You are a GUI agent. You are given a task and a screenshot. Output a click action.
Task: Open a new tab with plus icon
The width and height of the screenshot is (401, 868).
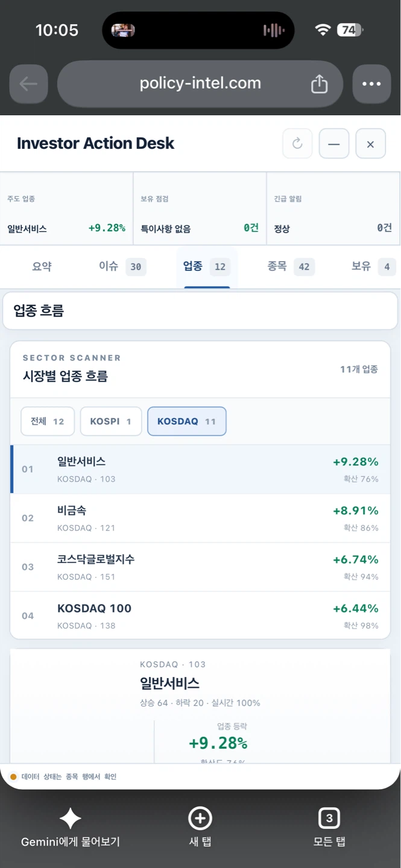(200, 819)
